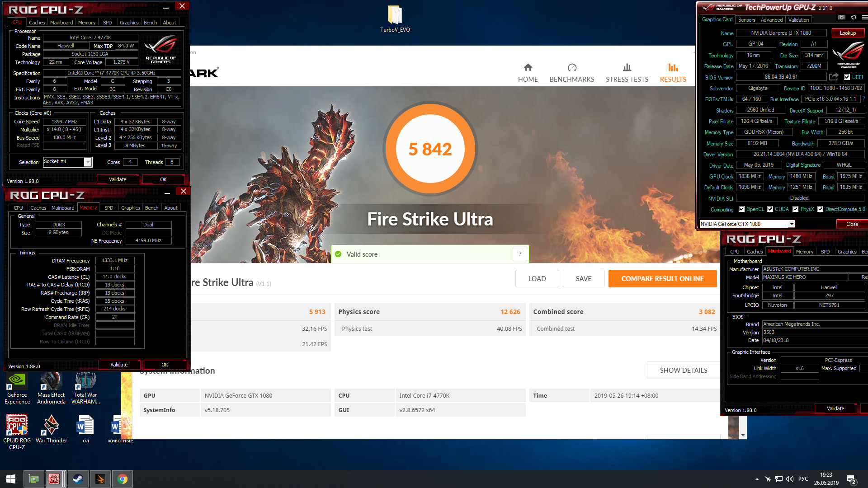Switch to Caches tab in top CPU-Z window
Viewport: 868px width, 488px height.
click(x=37, y=23)
